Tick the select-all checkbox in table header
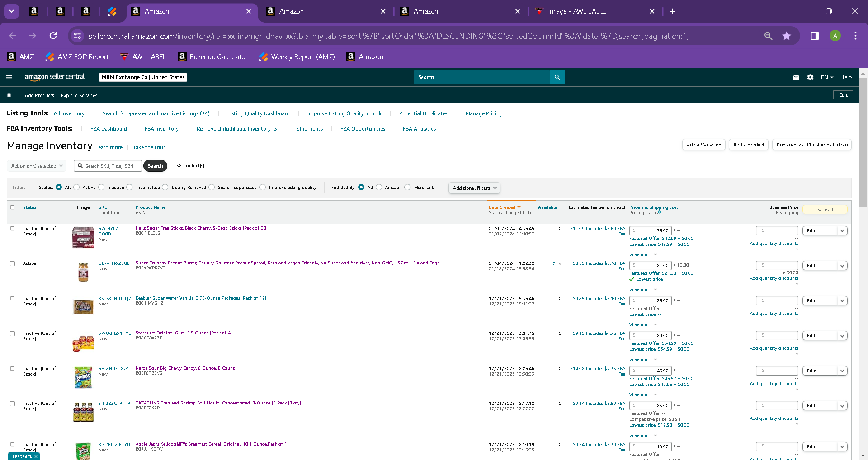 coord(13,207)
